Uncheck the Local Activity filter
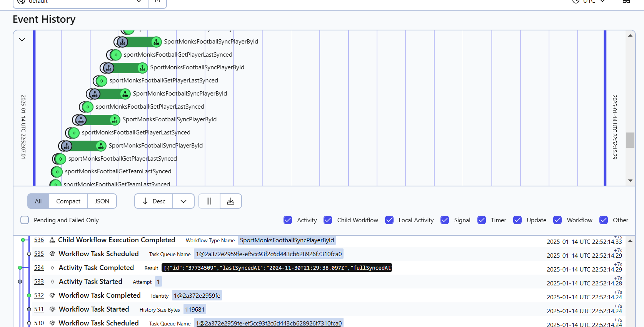This screenshot has width=644, height=327. (x=389, y=220)
